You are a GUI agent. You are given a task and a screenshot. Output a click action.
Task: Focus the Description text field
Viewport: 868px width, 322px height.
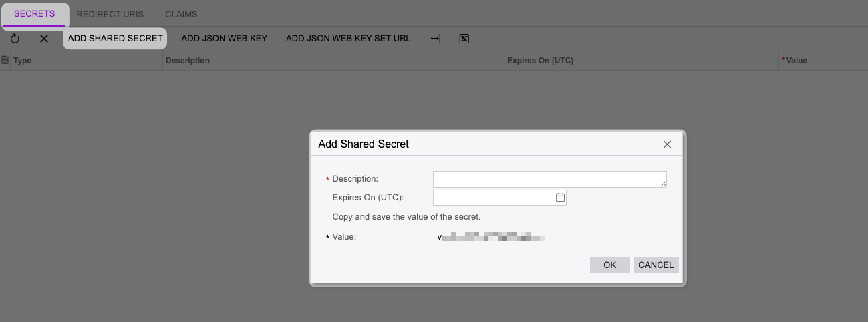[x=549, y=179]
